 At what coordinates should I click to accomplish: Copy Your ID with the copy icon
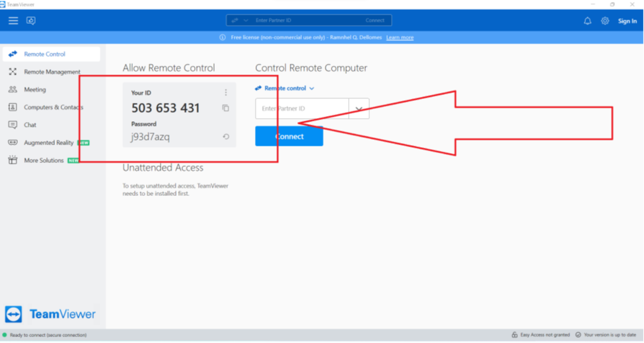225,108
